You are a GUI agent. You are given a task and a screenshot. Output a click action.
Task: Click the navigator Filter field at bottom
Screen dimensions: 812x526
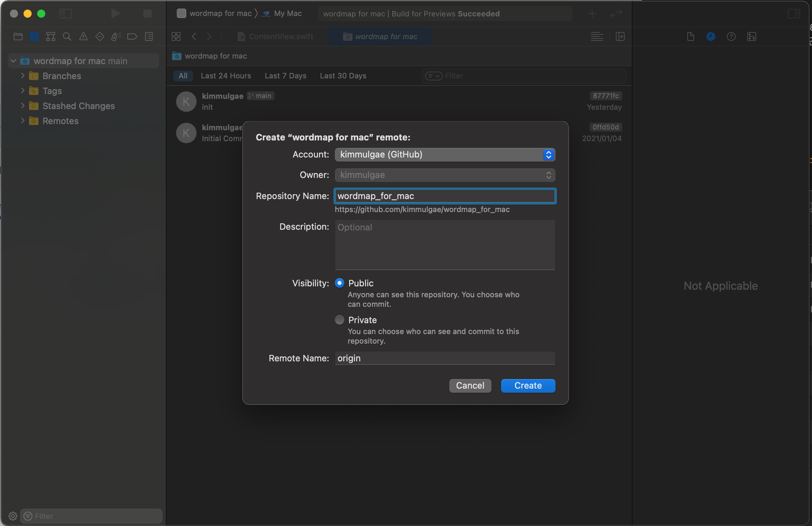click(x=91, y=516)
